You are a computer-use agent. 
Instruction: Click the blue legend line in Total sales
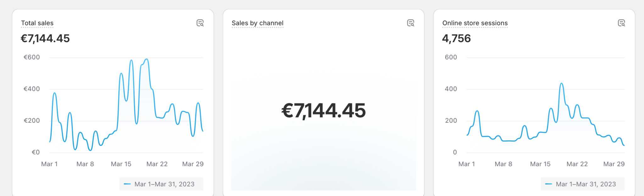tap(127, 184)
